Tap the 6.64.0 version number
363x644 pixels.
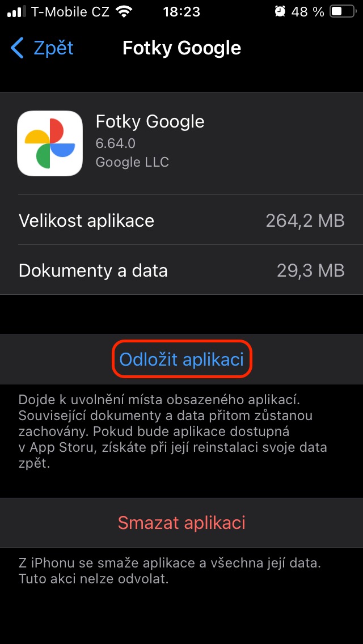[x=116, y=143]
